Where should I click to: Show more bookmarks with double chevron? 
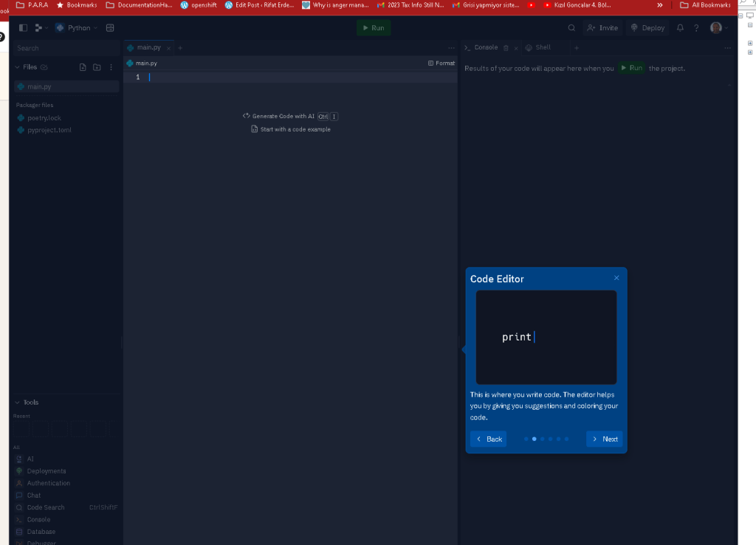[x=659, y=5]
